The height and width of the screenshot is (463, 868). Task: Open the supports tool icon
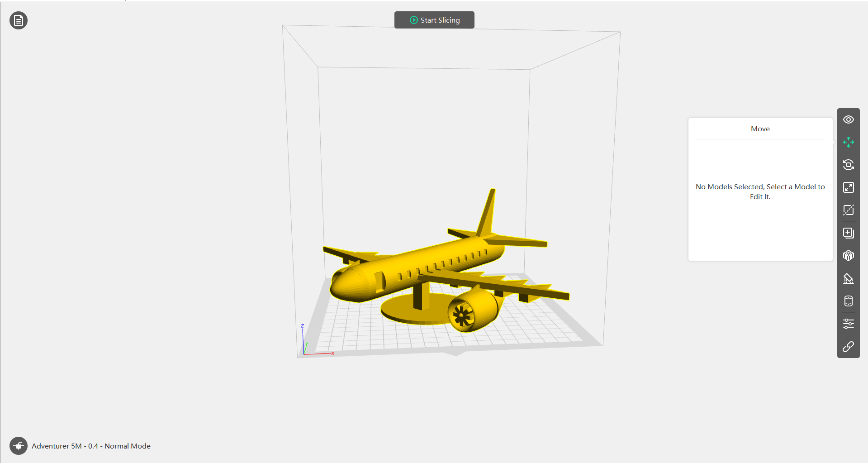click(x=849, y=278)
